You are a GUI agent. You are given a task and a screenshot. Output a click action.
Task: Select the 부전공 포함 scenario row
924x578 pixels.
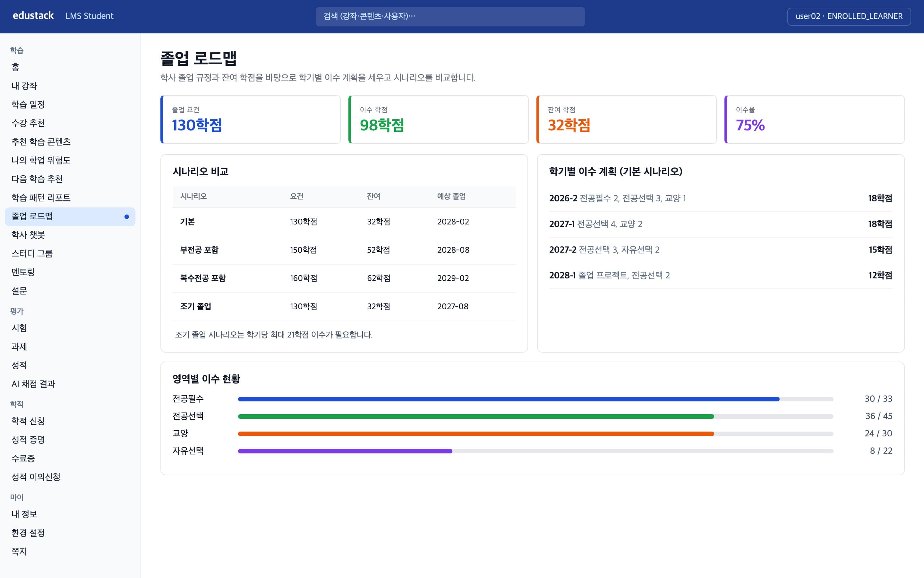tap(344, 250)
